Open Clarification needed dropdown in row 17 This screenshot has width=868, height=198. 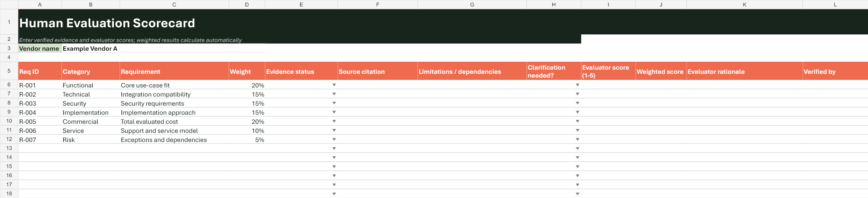point(577,185)
